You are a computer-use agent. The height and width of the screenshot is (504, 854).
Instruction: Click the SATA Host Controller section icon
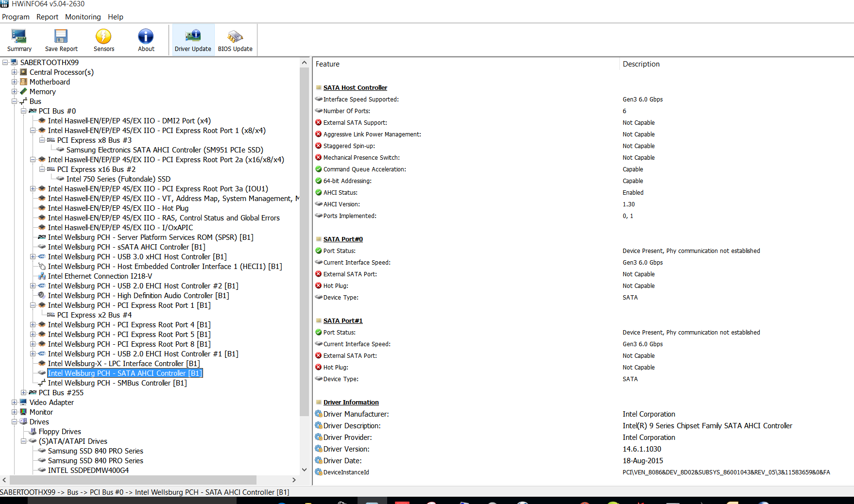[319, 87]
